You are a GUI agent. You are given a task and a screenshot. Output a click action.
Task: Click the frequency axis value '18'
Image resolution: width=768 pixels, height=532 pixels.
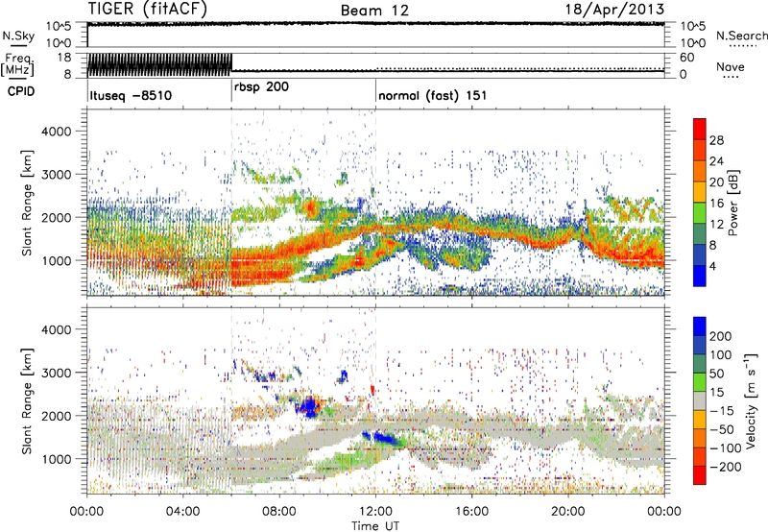(x=63, y=58)
